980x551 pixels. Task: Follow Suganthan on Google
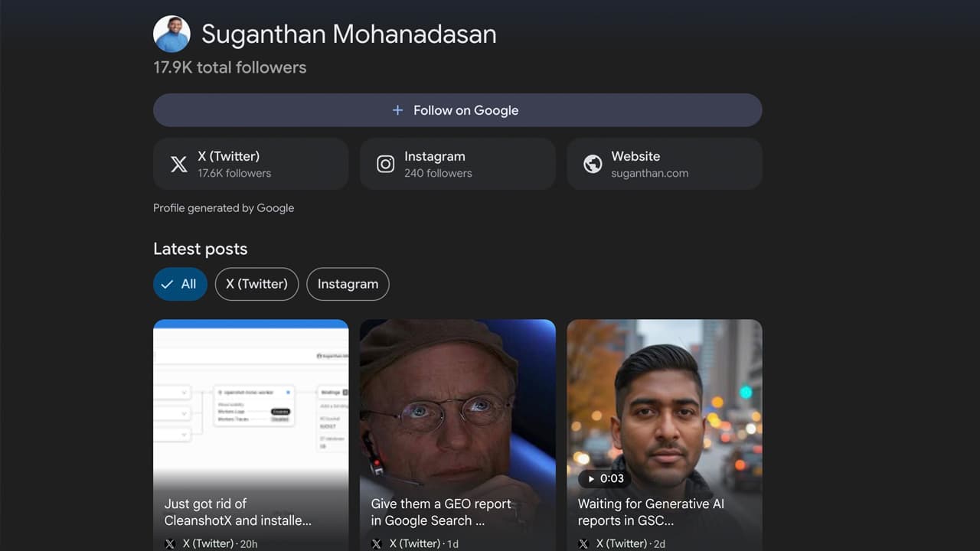click(457, 110)
